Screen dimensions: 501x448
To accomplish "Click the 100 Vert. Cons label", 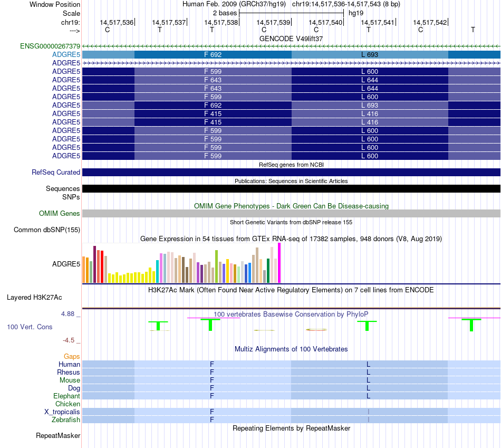I will tap(30, 327).
